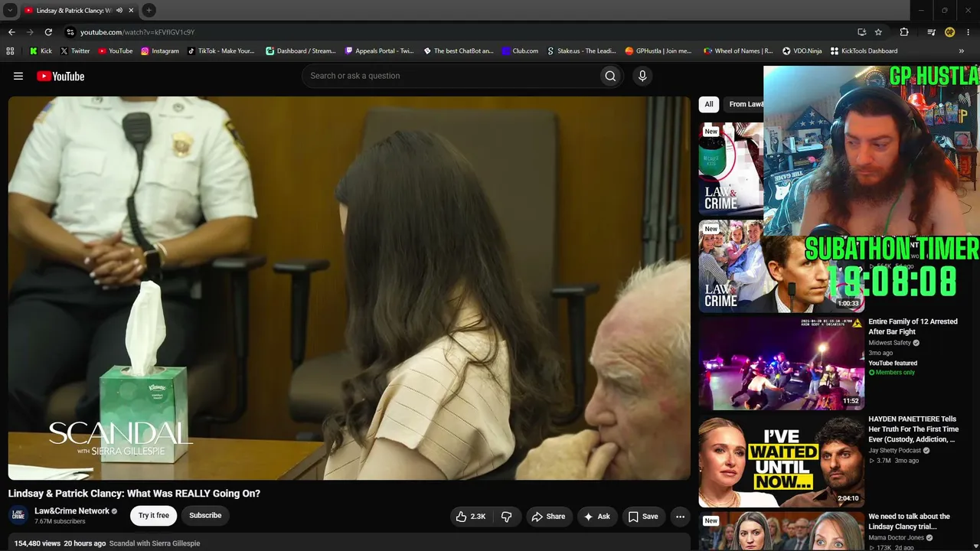This screenshot has height=551, width=980.
Task: Open the KickTools Dashboard bookmark
Action: click(x=864, y=51)
